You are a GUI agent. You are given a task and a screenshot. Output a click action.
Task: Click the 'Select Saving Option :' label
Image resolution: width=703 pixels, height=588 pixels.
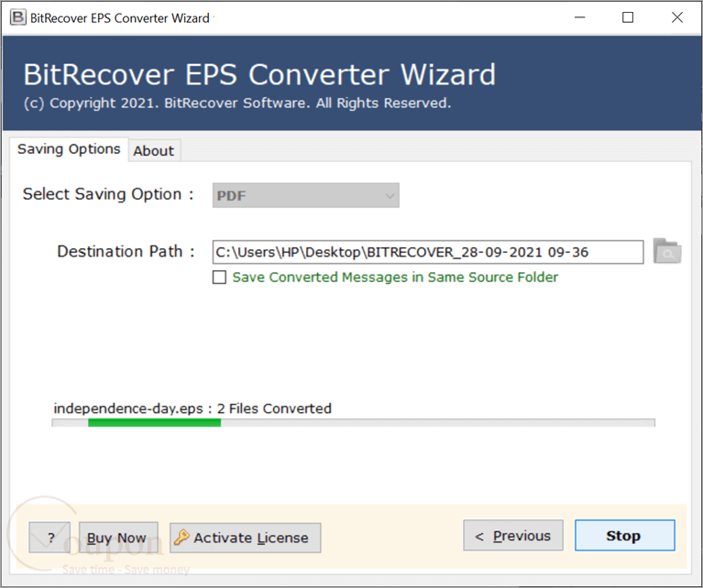[x=108, y=194]
